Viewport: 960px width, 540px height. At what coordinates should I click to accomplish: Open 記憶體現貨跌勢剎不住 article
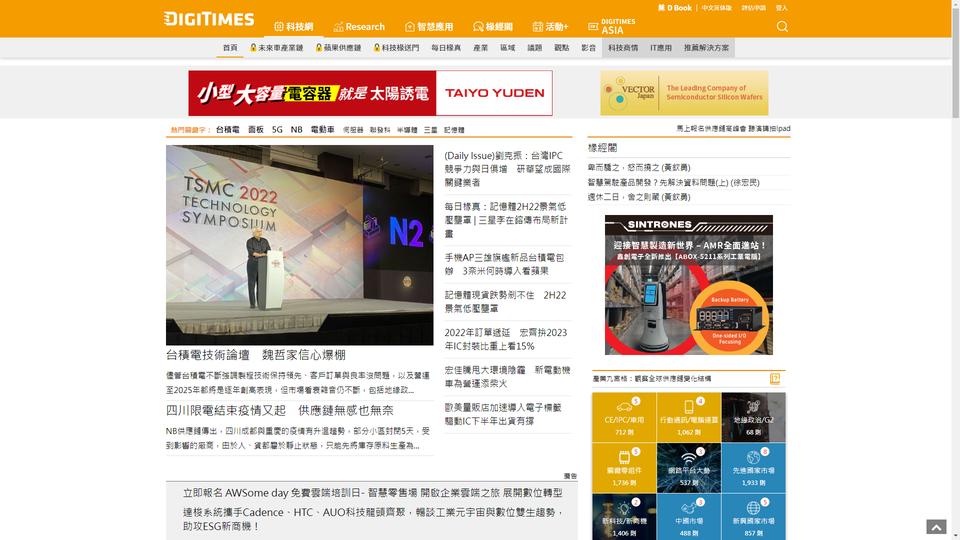pyautogui.click(x=506, y=301)
